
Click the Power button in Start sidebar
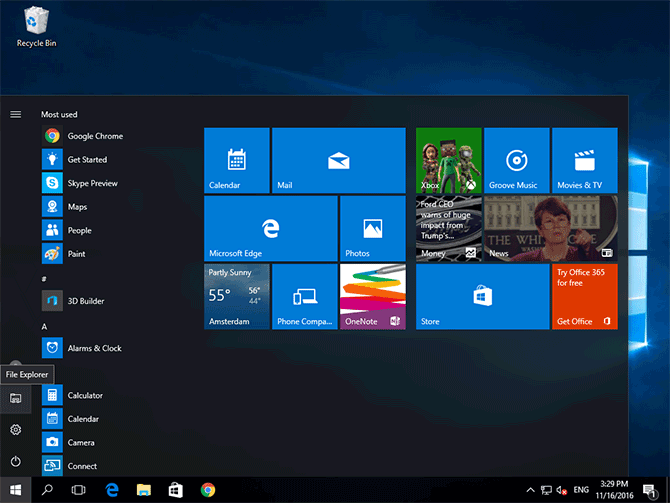click(16, 461)
